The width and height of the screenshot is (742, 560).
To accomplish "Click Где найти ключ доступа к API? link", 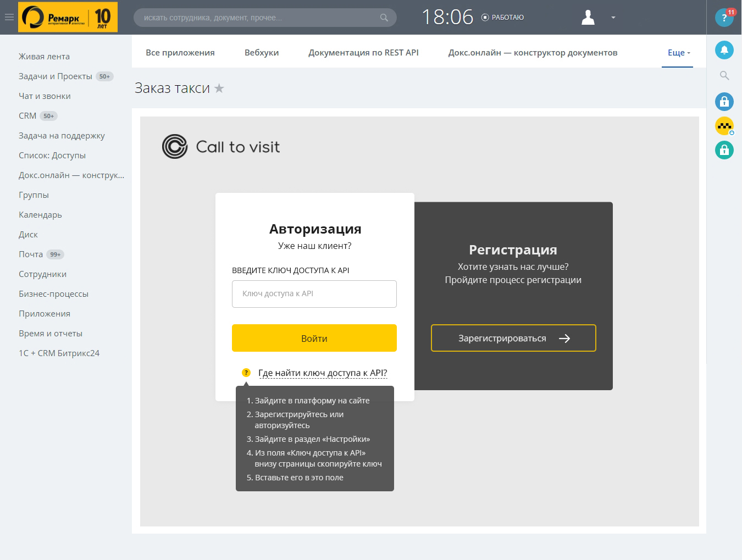I will tap(323, 373).
